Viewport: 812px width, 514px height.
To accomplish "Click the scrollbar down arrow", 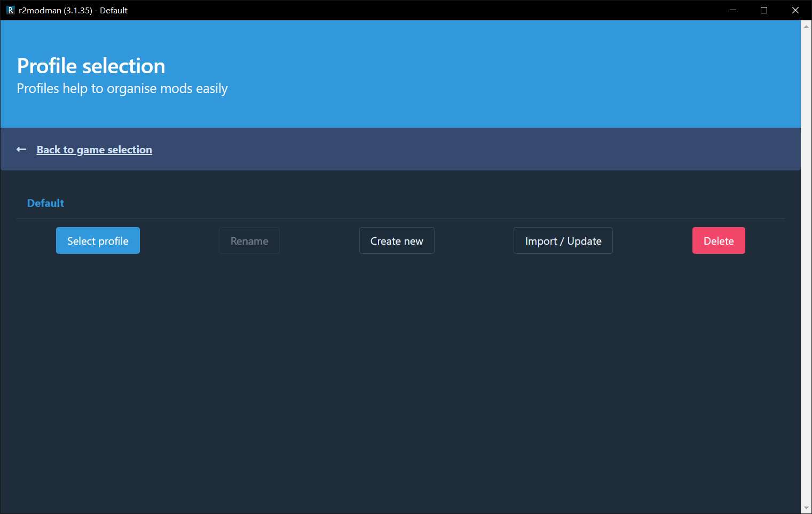I will point(806,508).
